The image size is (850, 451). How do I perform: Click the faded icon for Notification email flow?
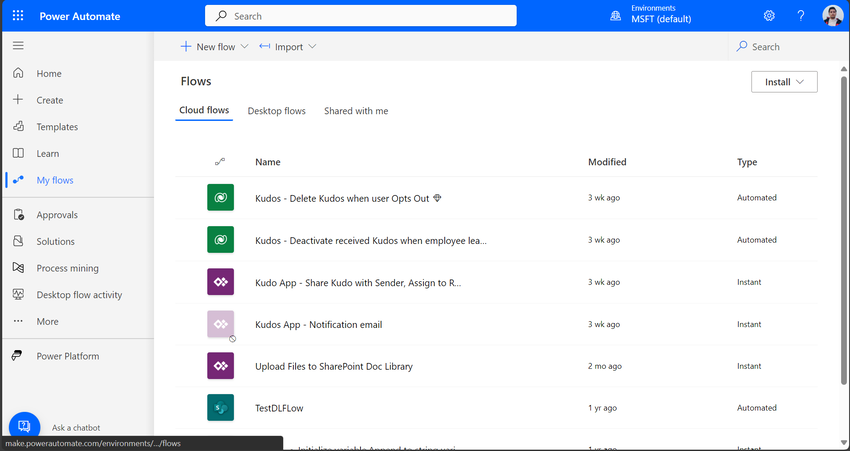220,324
